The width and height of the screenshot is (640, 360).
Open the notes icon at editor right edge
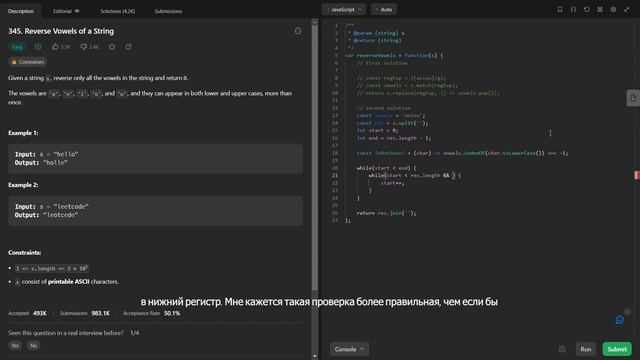pos(633,98)
